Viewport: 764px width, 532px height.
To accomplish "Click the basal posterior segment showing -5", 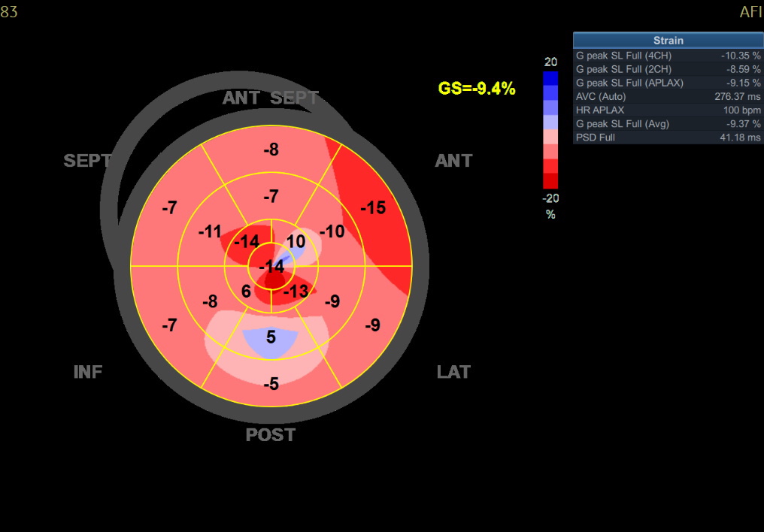I will click(271, 385).
